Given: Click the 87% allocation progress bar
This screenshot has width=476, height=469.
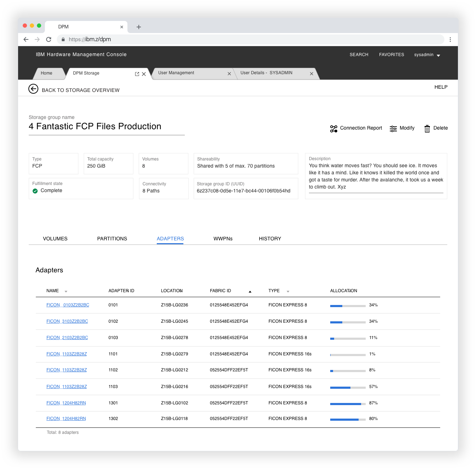Looking at the screenshot, I should coord(348,404).
